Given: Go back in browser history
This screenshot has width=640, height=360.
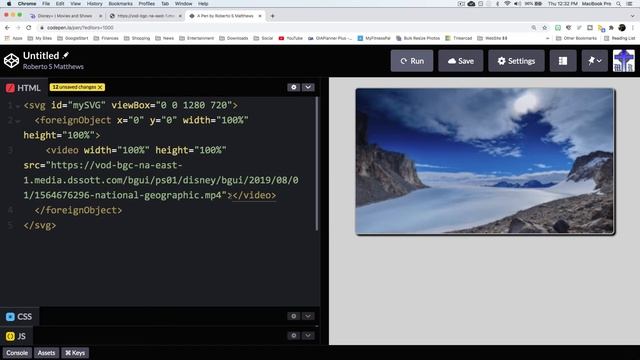Looking at the screenshot, I should (7, 28).
